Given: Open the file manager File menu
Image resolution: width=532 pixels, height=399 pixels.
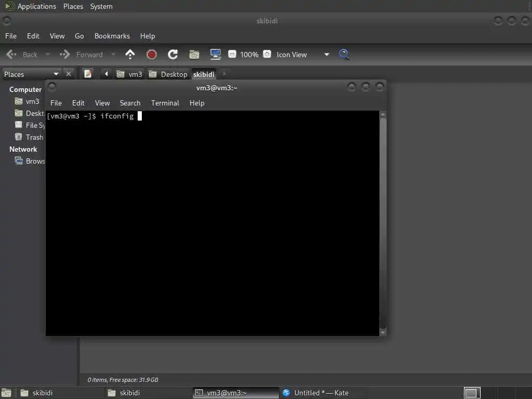Looking at the screenshot, I should click(x=11, y=36).
